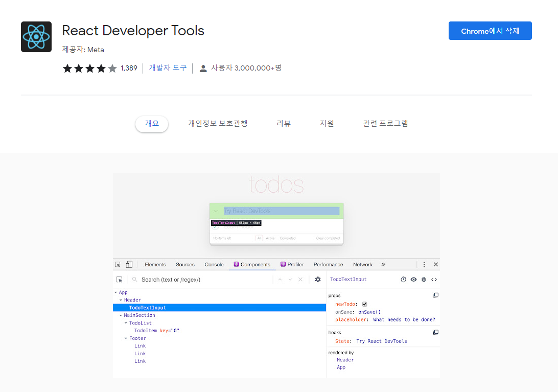Click the log component bug icon
The height and width of the screenshot is (392, 558).
424,280
